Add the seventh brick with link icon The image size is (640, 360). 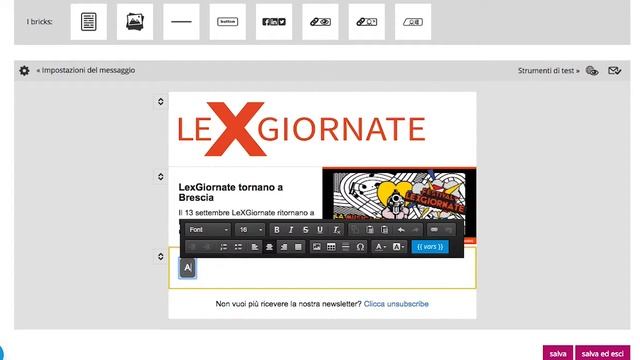coord(367,22)
